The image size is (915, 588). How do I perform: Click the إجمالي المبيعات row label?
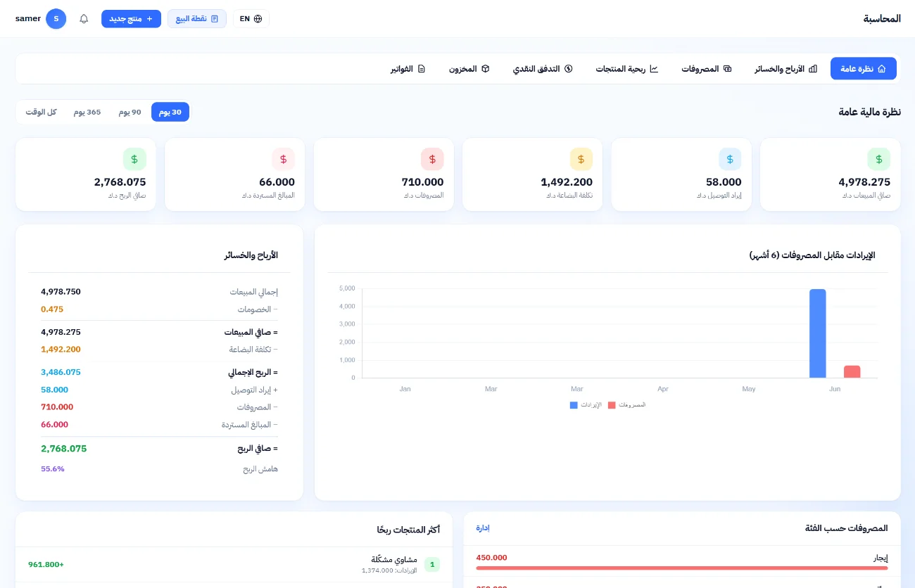point(254,292)
